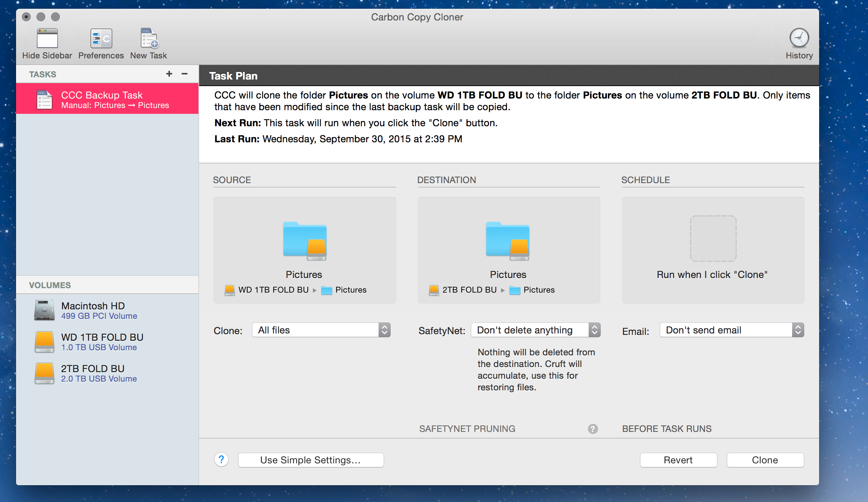868x502 pixels.
Task: Click 'Nothing will be deleted' SafetyNet note
Action: (x=536, y=370)
